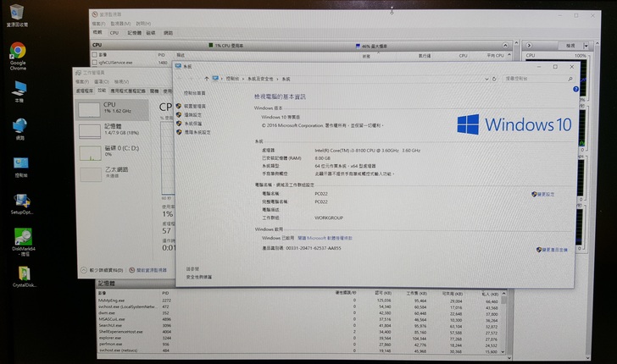Image resolution: width=617 pixels, height=364 pixels.
Task: Click 安全性與維護 link in System window
Action: tap(198, 277)
